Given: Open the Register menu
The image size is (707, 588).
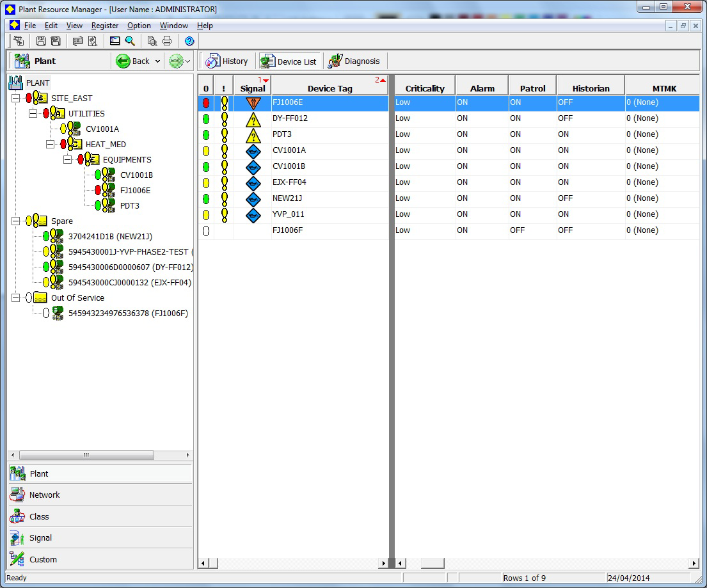Looking at the screenshot, I should coord(104,26).
